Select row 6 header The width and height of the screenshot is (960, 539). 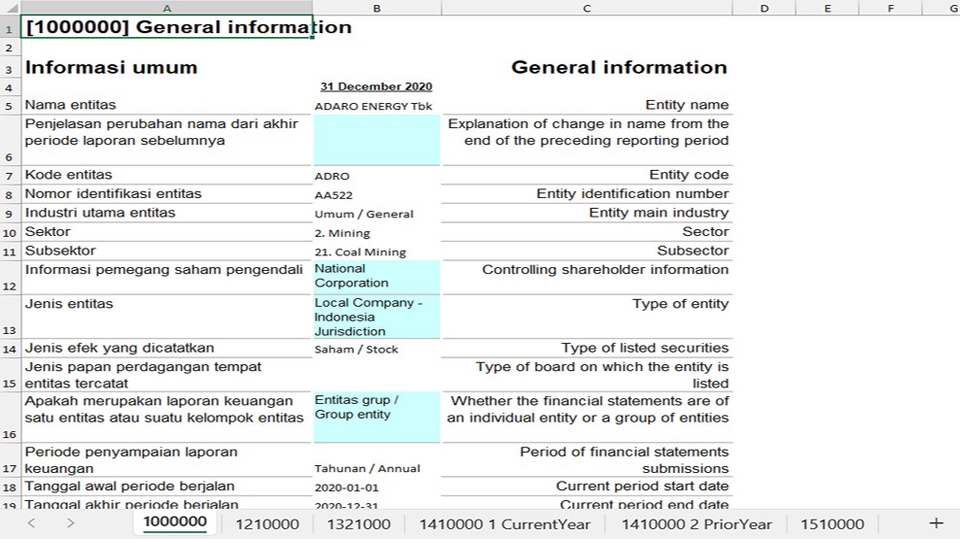(x=10, y=140)
